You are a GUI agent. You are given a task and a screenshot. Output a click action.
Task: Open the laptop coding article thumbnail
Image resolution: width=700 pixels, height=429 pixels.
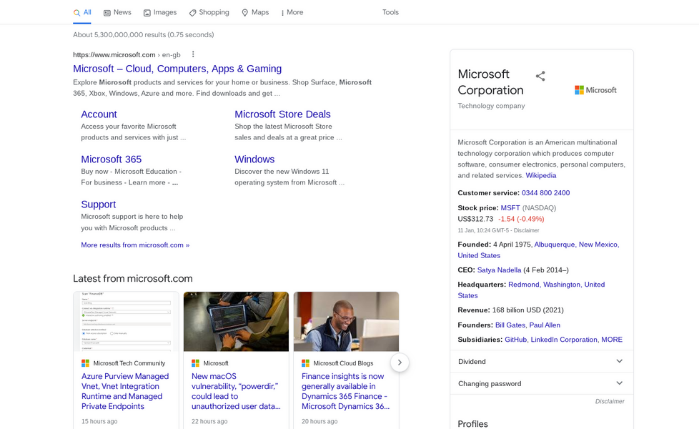coord(236,321)
